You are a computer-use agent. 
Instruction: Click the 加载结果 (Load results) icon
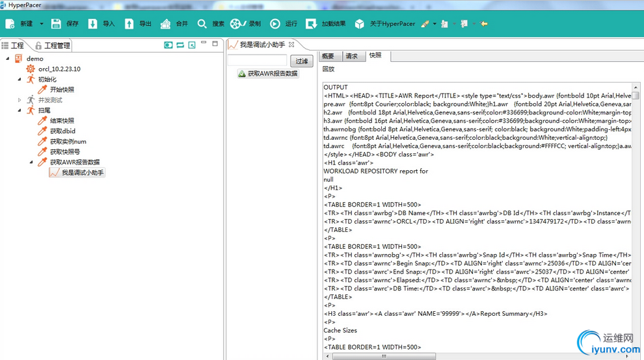[x=312, y=24]
